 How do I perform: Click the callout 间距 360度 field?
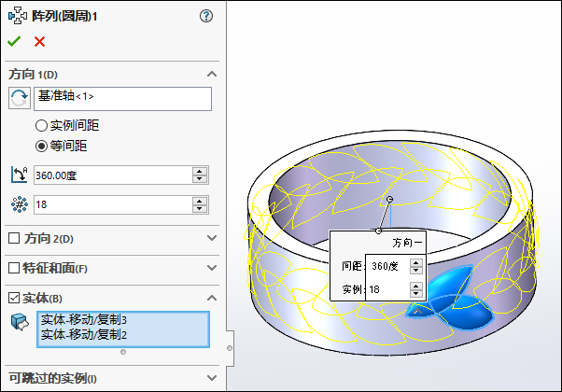click(x=387, y=266)
